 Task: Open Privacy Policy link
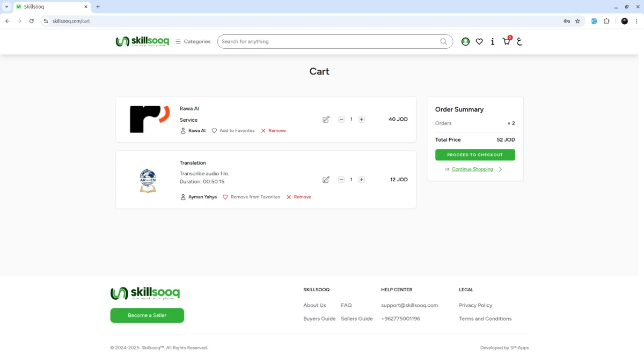[475, 305]
